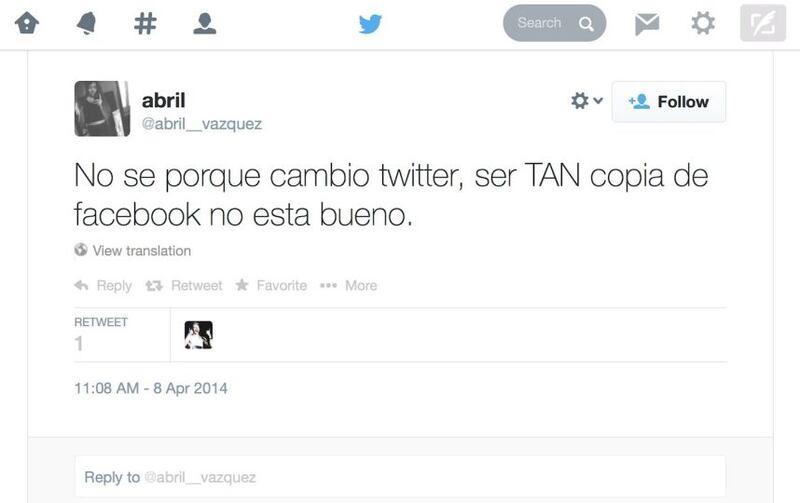
Task: Click the search magnifier icon
Action: coord(586,23)
